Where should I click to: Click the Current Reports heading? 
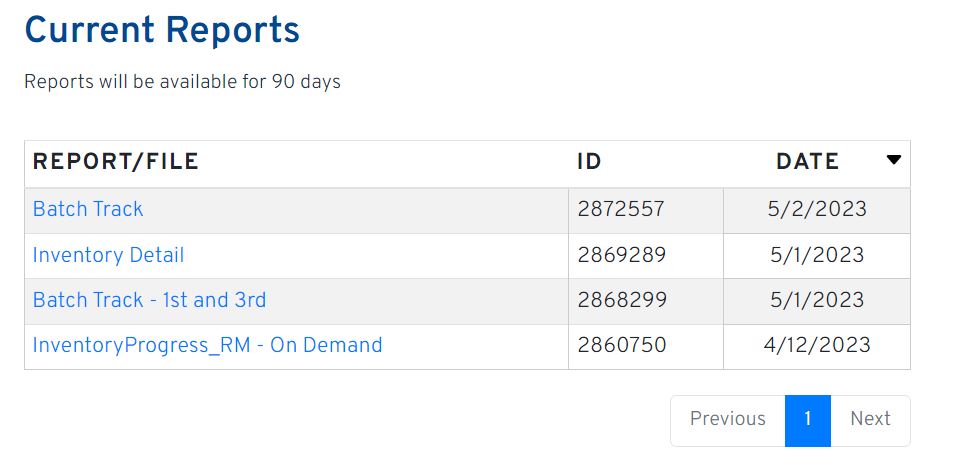point(162,30)
